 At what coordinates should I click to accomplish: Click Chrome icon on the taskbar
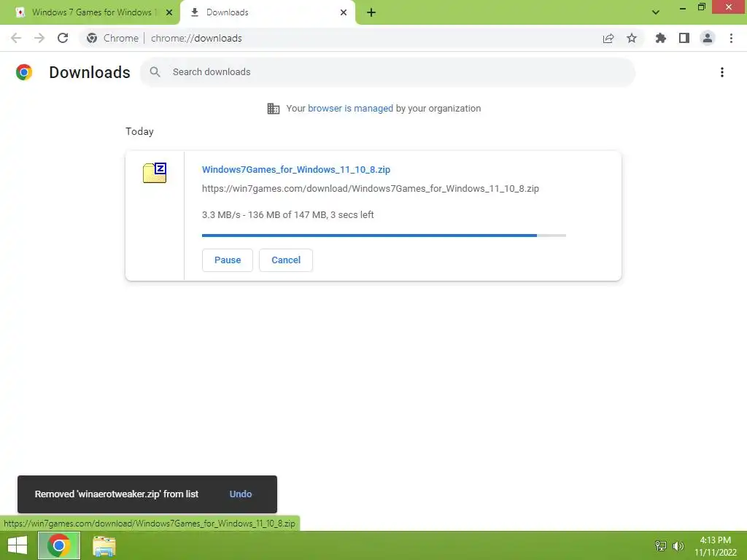[58, 545]
